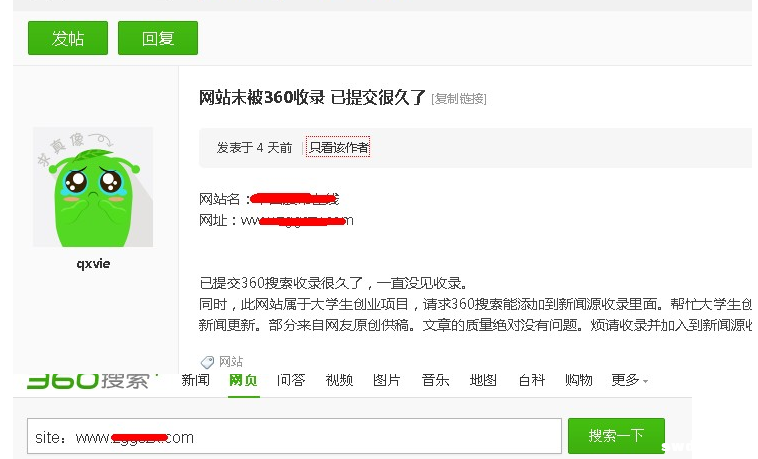The width and height of the screenshot is (758, 459).
Task: Switch to the 百科 tab
Action: pos(531,380)
